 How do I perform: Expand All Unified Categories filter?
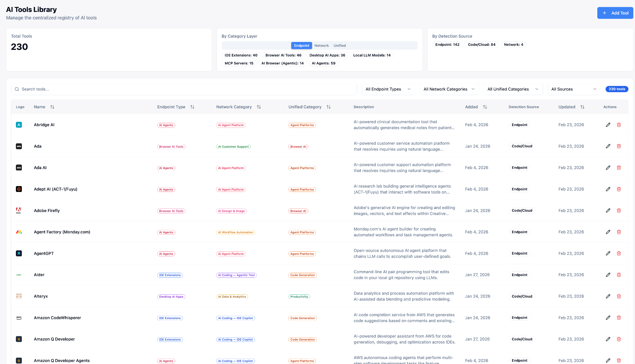[513, 89]
